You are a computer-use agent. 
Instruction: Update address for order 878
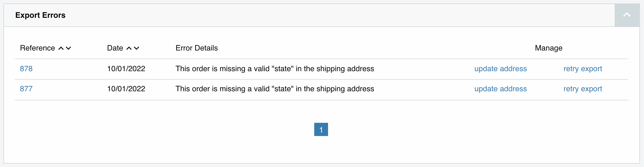coord(500,69)
